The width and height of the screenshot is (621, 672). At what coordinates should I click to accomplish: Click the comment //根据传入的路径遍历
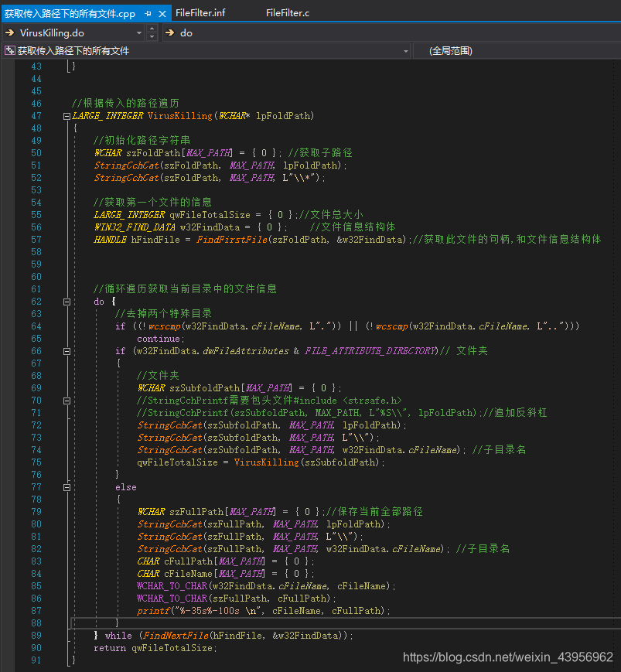pos(125,104)
